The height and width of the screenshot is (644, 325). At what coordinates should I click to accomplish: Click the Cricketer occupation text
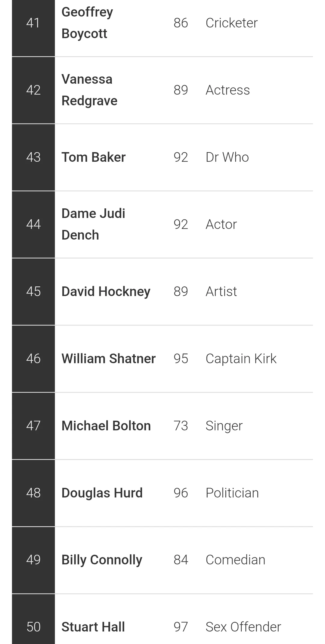pos(231,23)
